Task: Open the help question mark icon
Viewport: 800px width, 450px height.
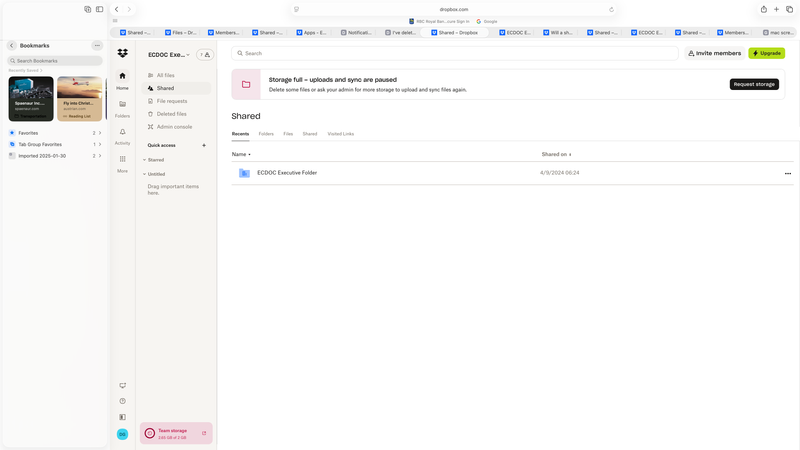Action: [x=122, y=401]
